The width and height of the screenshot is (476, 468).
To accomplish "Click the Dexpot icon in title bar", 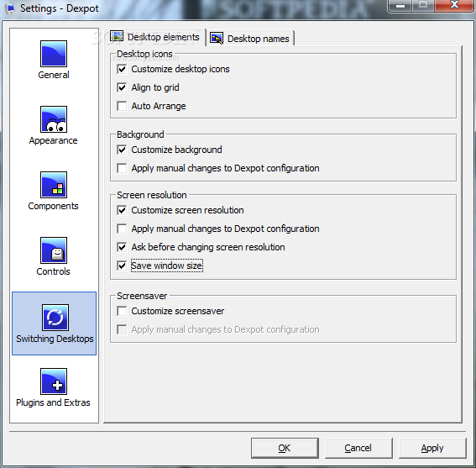I will [x=10, y=8].
